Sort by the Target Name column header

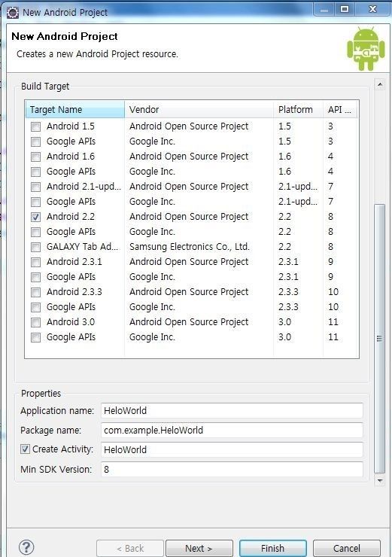(x=75, y=109)
